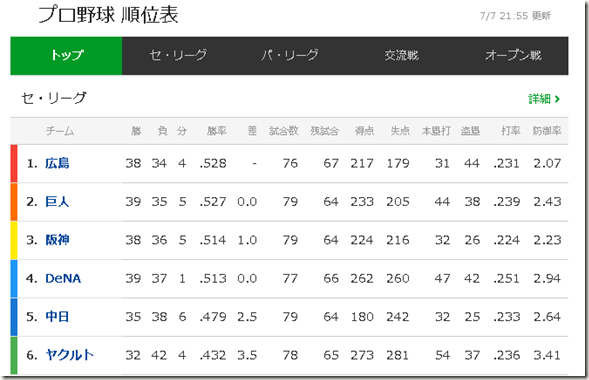Open the 広島 team link
Screen dimensions: 589x380
tap(57, 163)
